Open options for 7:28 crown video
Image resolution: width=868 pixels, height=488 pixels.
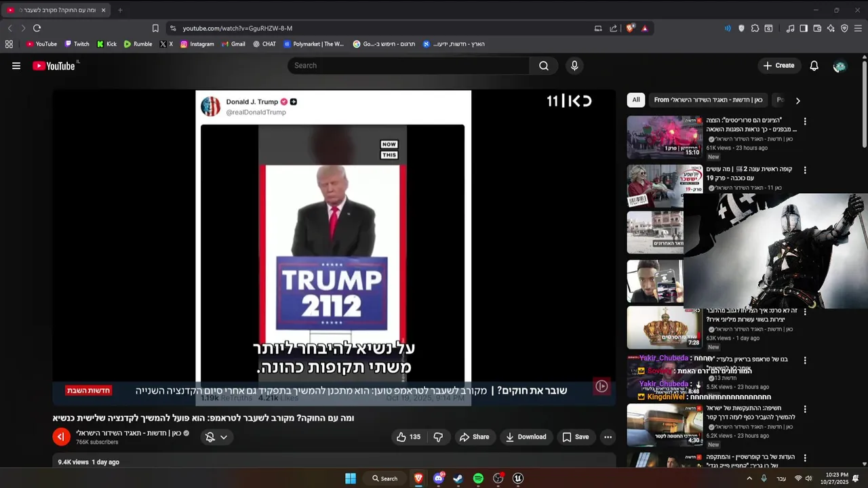[805, 312]
